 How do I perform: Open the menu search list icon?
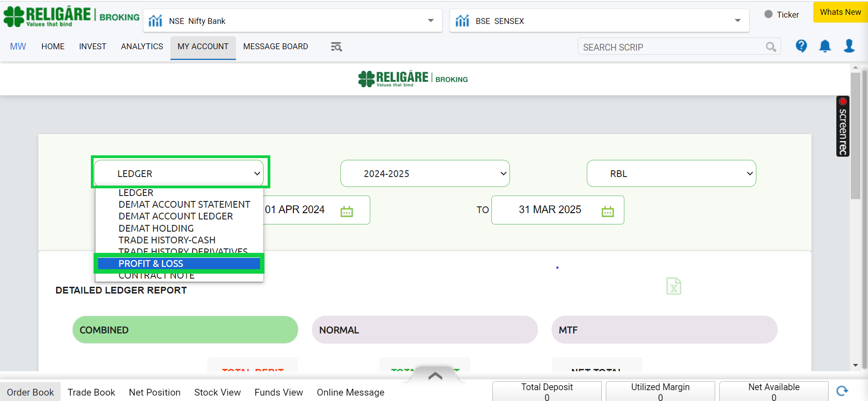click(x=336, y=47)
